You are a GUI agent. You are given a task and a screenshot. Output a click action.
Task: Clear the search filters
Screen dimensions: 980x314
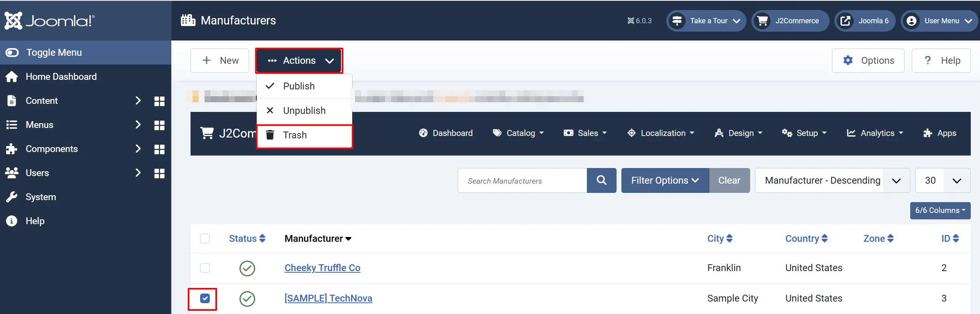729,180
